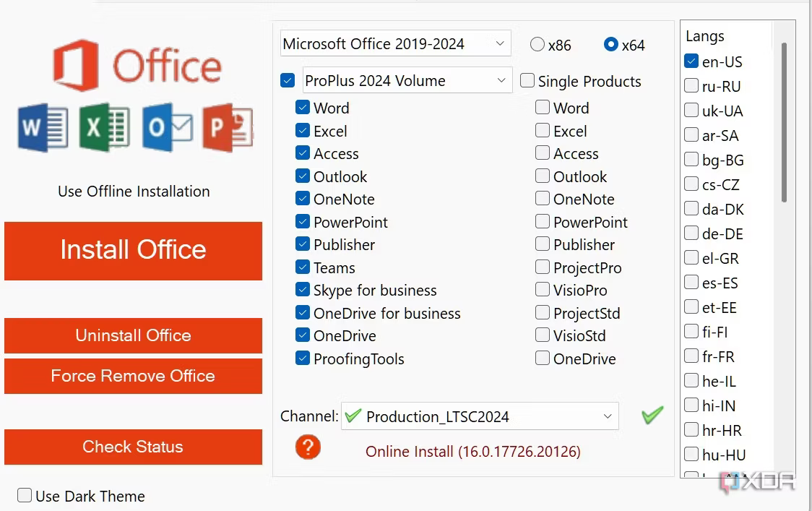Check the uk-UA language box

click(691, 111)
